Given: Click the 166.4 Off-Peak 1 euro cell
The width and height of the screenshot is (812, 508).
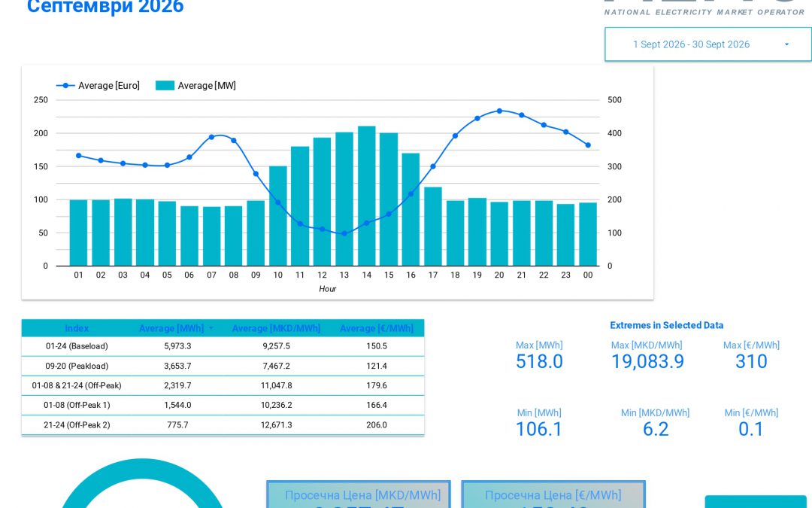Looking at the screenshot, I should (377, 405).
